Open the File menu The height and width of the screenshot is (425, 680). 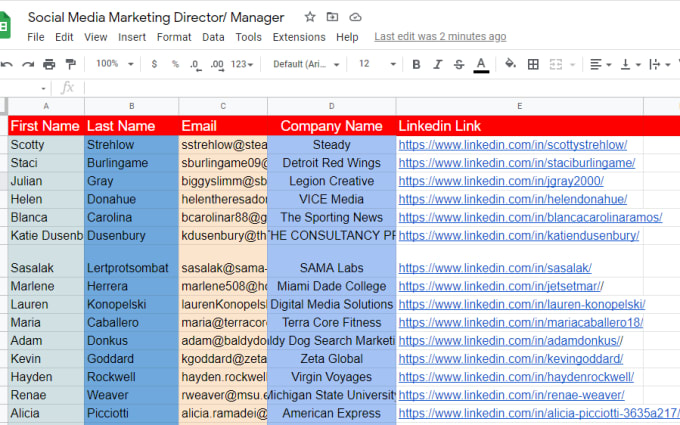click(x=36, y=37)
